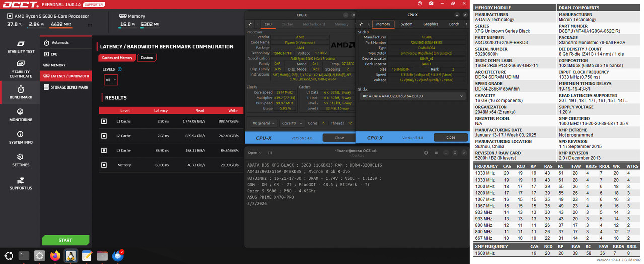Select CPU tab in left CPU-X window
Image resolution: width=644 pixels, height=264 pixels.
(x=268, y=24)
